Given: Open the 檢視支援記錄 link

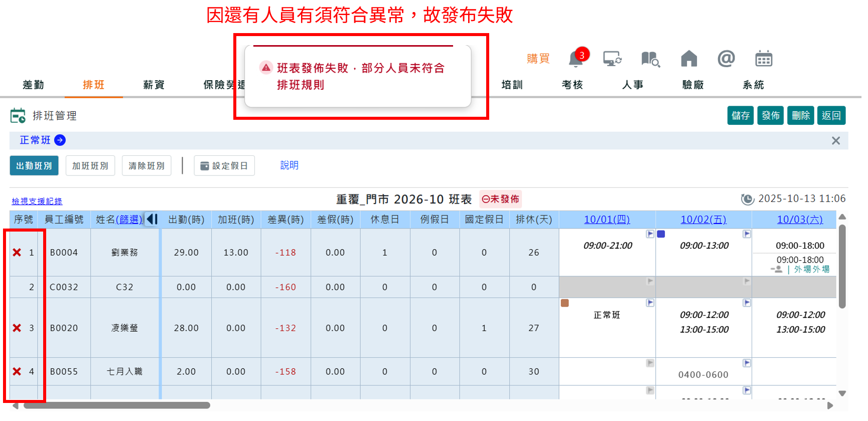Looking at the screenshot, I should coord(37,201).
